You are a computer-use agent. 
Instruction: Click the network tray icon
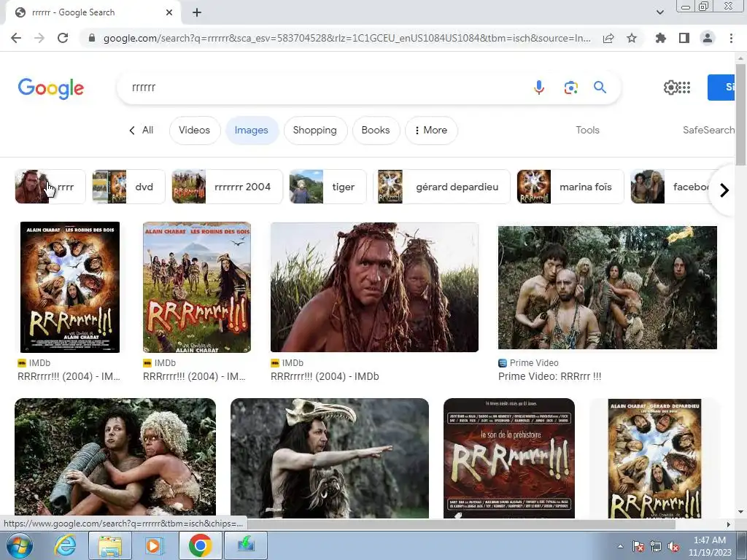click(x=656, y=547)
